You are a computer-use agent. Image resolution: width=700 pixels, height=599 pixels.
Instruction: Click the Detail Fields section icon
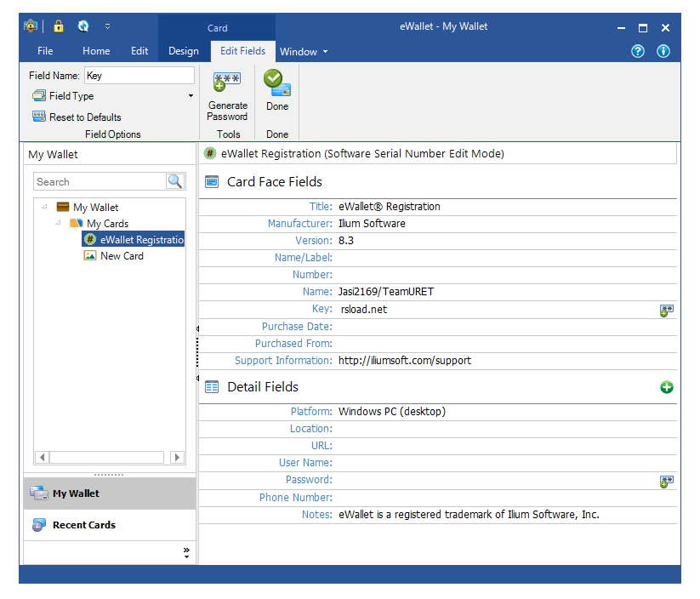click(x=212, y=387)
